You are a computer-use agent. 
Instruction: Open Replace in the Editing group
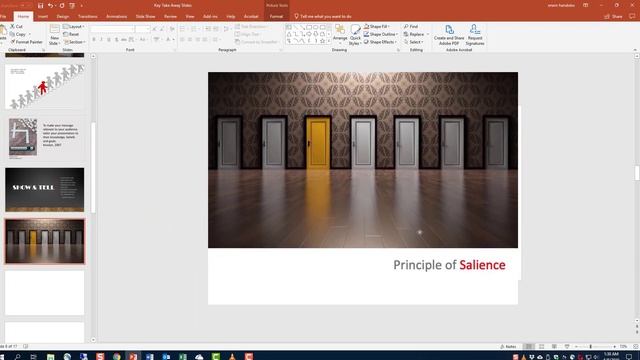tap(414, 34)
